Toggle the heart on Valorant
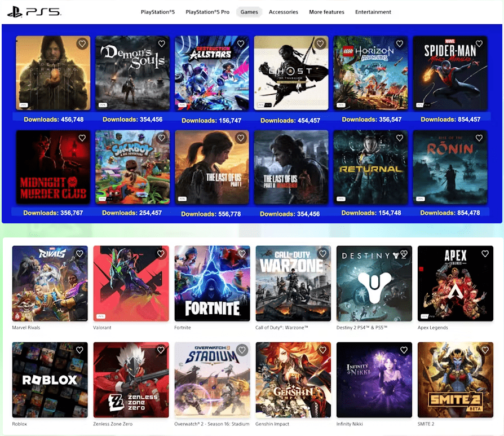 161,254
